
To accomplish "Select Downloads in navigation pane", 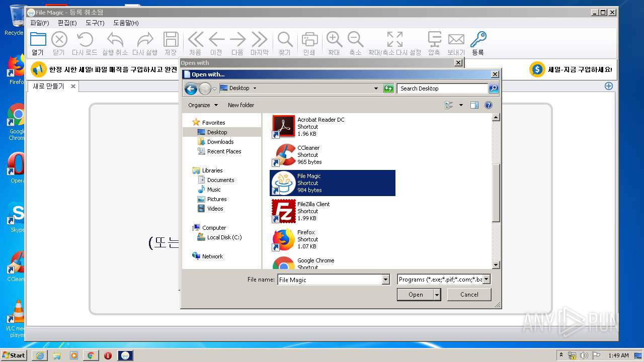I will (x=220, y=142).
